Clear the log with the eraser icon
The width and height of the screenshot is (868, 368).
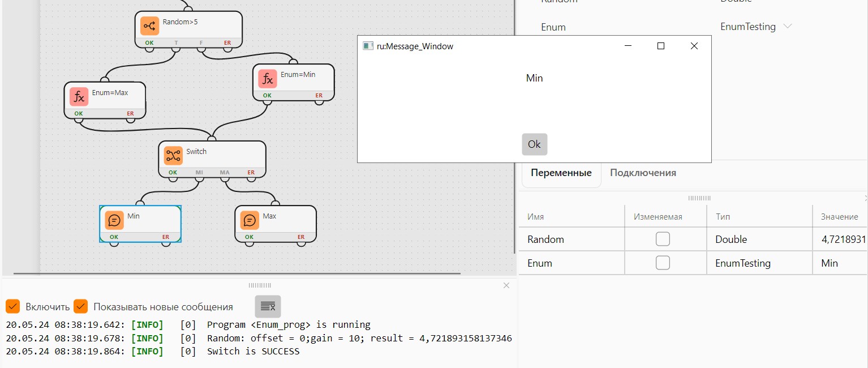pos(268,306)
